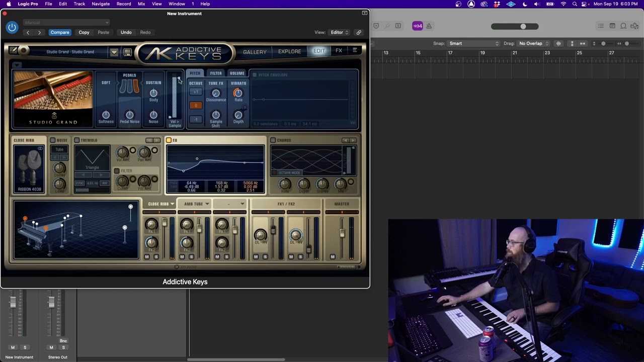Viewport: 644px width, 362px height.
Task: Set octave to -1
Action: (196, 119)
